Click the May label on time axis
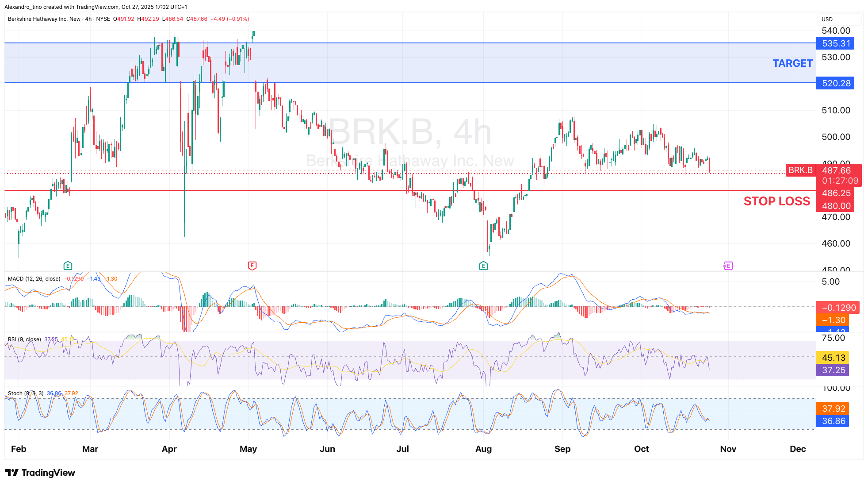868x486 pixels. pos(248,449)
